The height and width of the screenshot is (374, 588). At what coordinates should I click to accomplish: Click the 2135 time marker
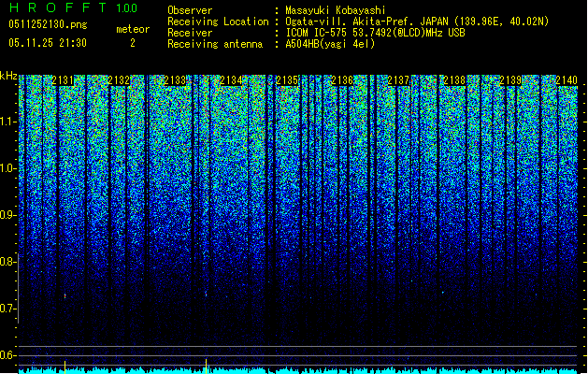coord(286,80)
